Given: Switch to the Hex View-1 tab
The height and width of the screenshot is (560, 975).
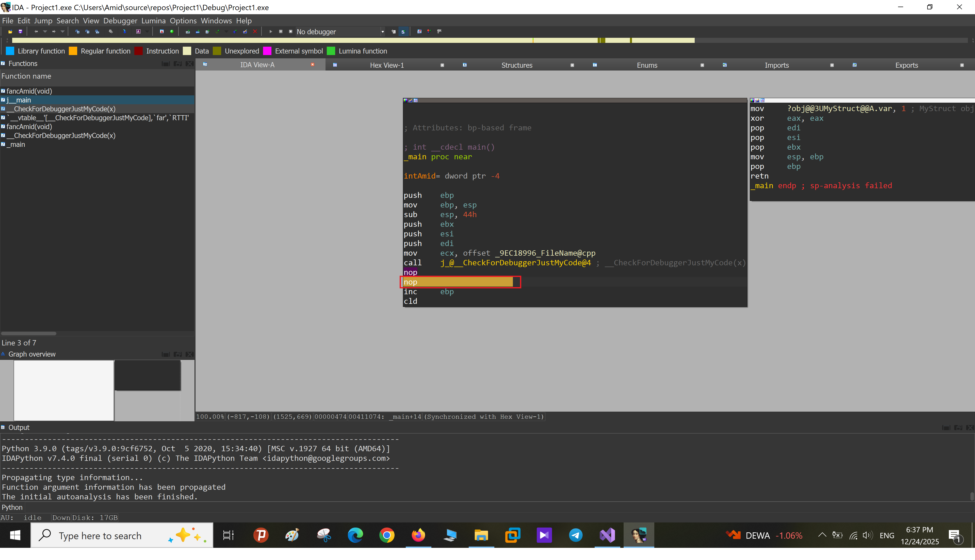Looking at the screenshot, I should 386,65.
